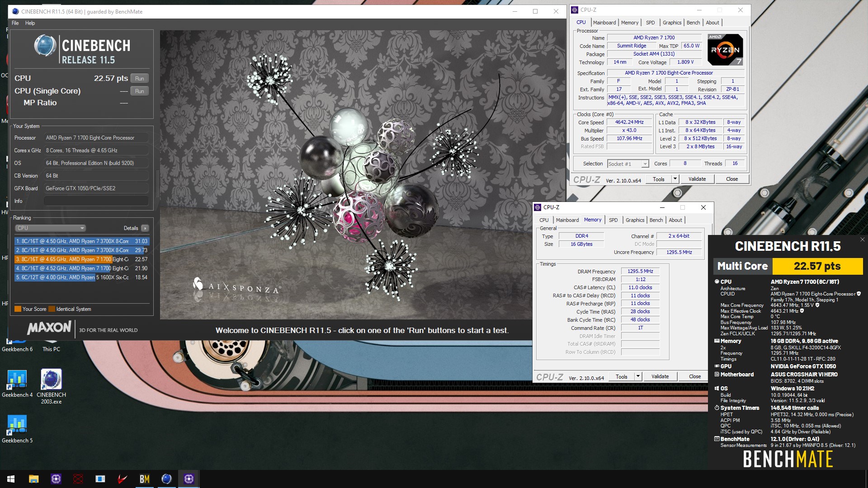The image size is (868, 488).
Task: Open SPD tab in top CPU-Z window
Action: point(650,23)
